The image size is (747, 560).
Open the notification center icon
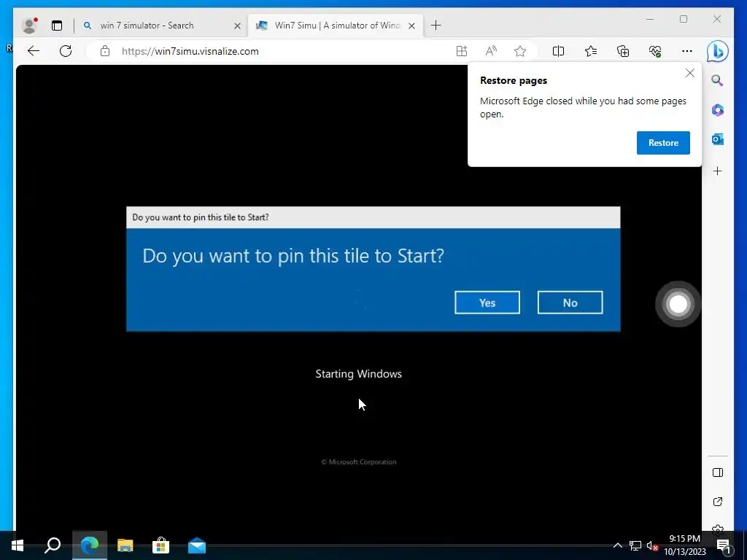point(724,547)
